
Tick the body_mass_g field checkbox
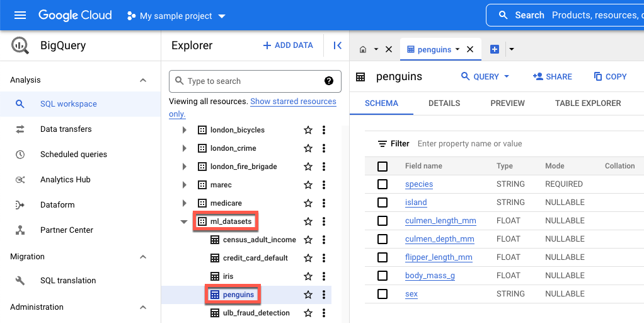pos(382,276)
